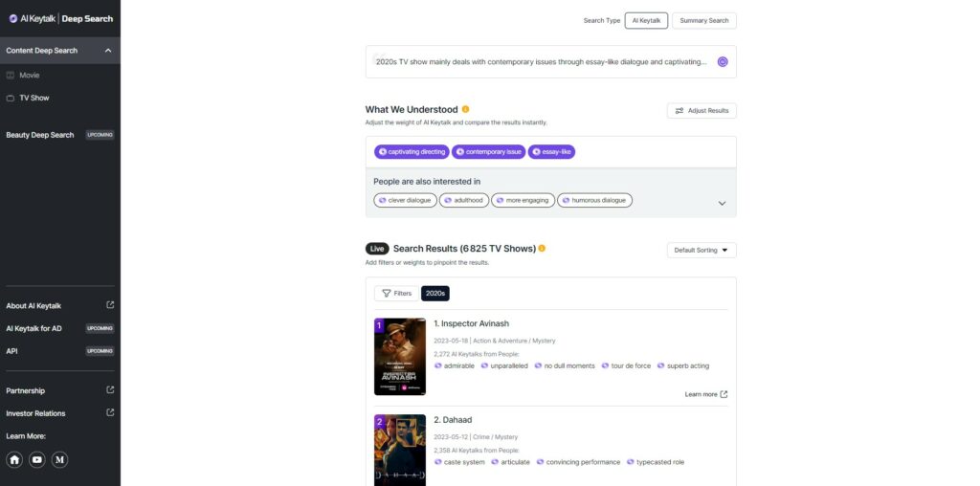This screenshot has width=980, height=486.
Task: Add the more engaging suggestion chip
Action: (x=523, y=201)
